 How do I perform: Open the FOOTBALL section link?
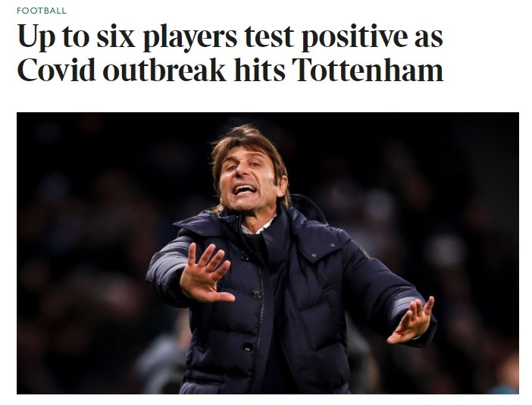[x=42, y=11]
